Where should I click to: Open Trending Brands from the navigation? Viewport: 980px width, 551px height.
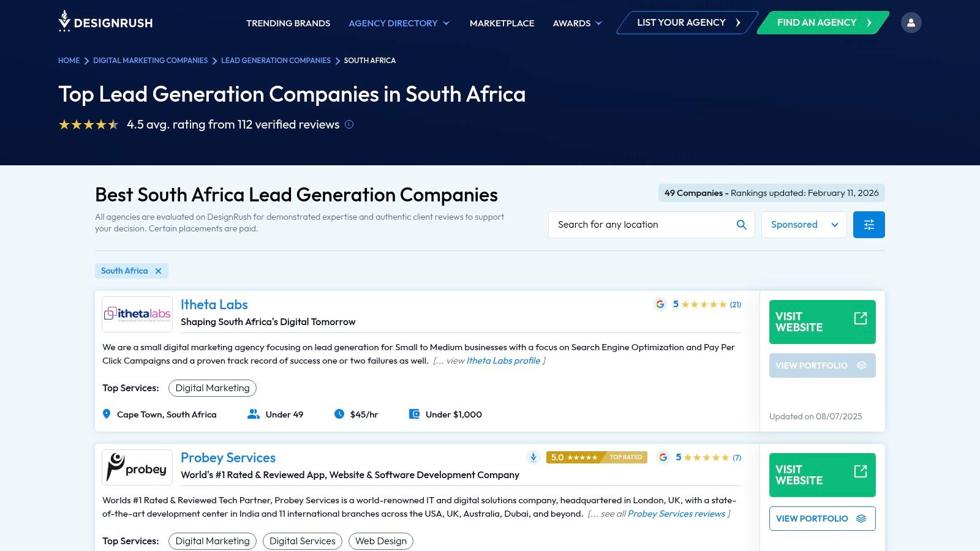(288, 23)
